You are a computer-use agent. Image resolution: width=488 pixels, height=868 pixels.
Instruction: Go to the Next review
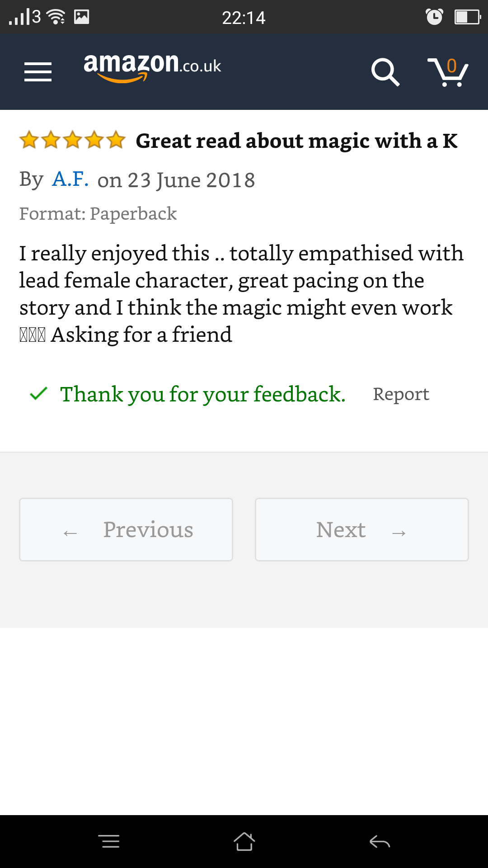pyautogui.click(x=361, y=529)
